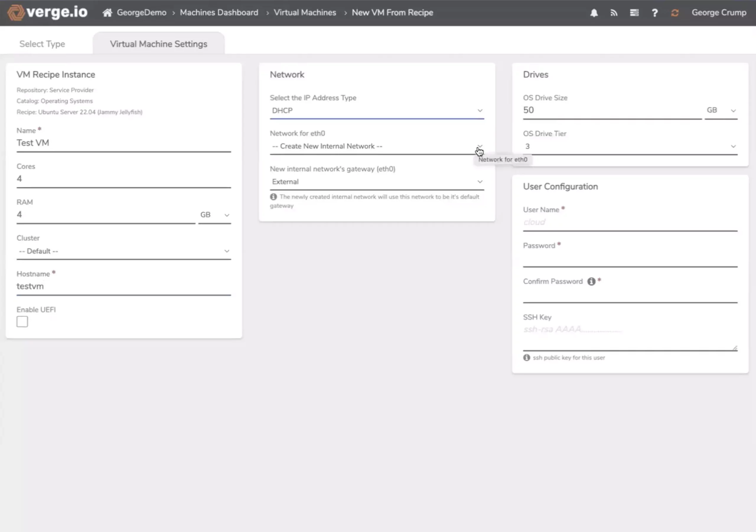This screenshot has height=532, width=756.
Task: Expand the Network for eth0 dropdown
Action: pos(377,146)
